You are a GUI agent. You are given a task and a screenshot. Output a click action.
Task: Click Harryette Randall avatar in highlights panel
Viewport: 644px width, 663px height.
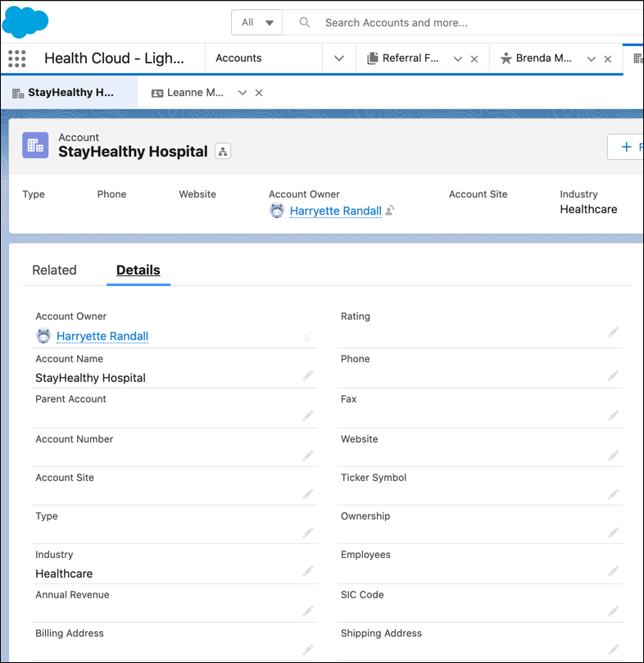(x=277, y=210)
